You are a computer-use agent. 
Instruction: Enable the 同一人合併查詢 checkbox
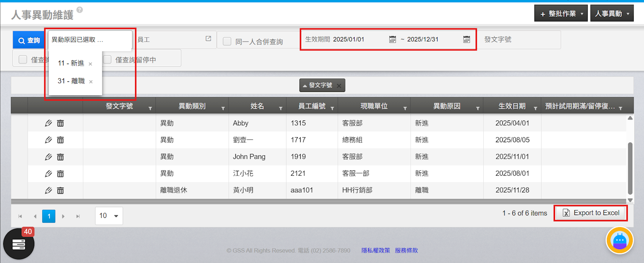[227, 41]
